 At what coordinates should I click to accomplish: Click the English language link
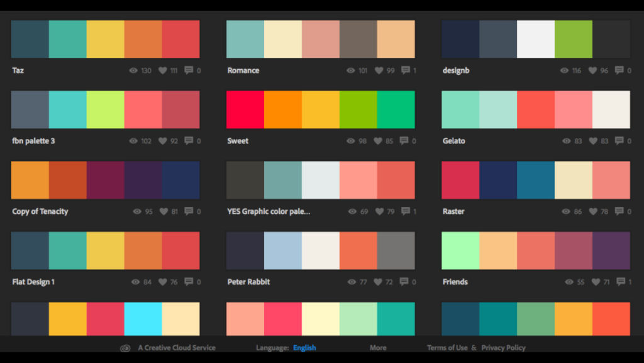coord(304,347)
